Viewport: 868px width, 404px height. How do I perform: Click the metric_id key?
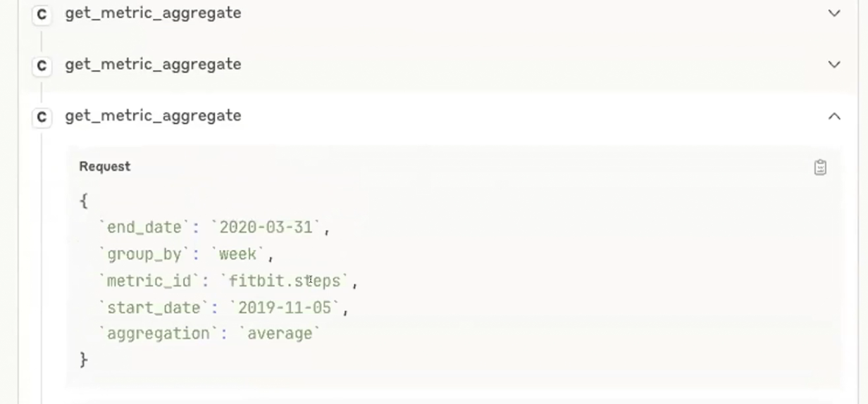[149, 281]
